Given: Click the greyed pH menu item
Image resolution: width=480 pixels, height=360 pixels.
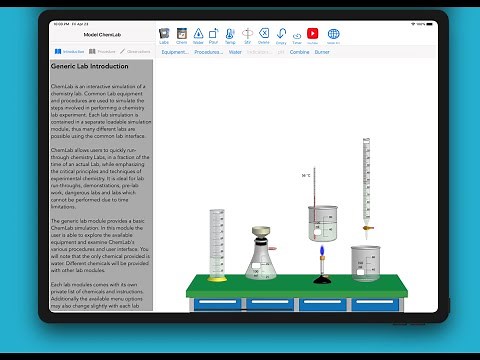Looking at the screenshot, I should coord(281,52).
